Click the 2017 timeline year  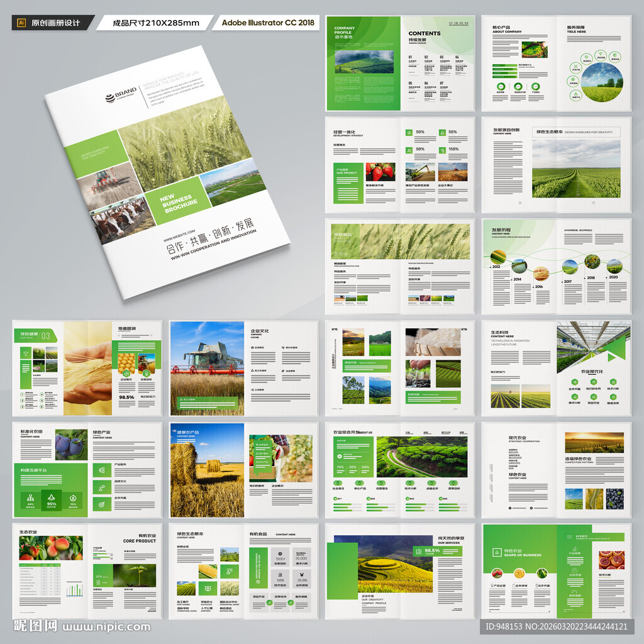(x=568, y=282)
